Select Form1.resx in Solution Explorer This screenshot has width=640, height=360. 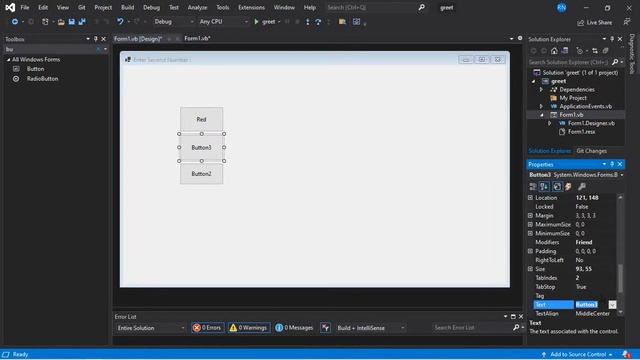click(x=581, y=132)
